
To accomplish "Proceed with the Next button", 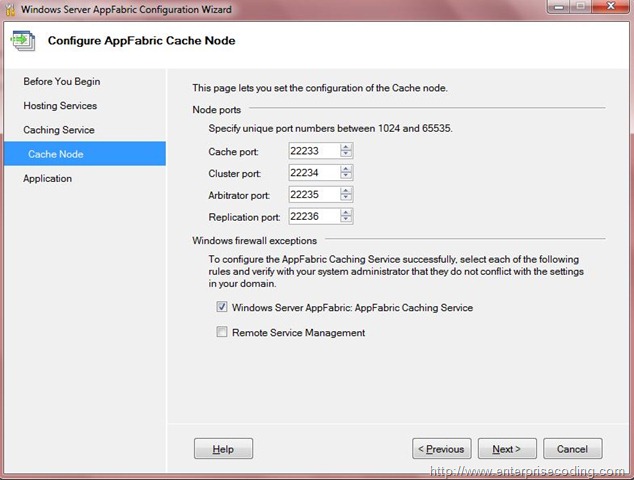I will pyautogui.click(x=507, y=449).
